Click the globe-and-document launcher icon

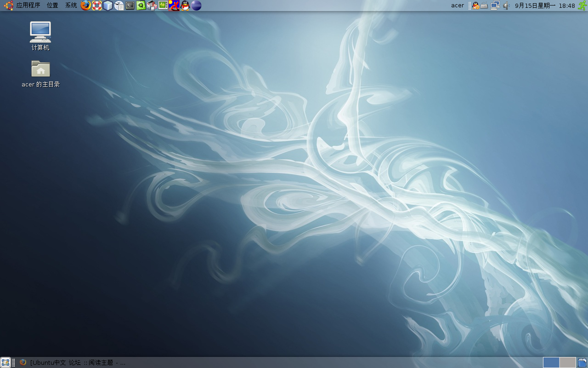point(119,6)
